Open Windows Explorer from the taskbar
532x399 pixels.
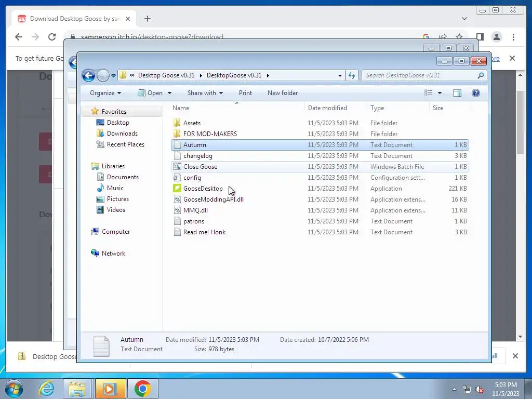point(77,389)
